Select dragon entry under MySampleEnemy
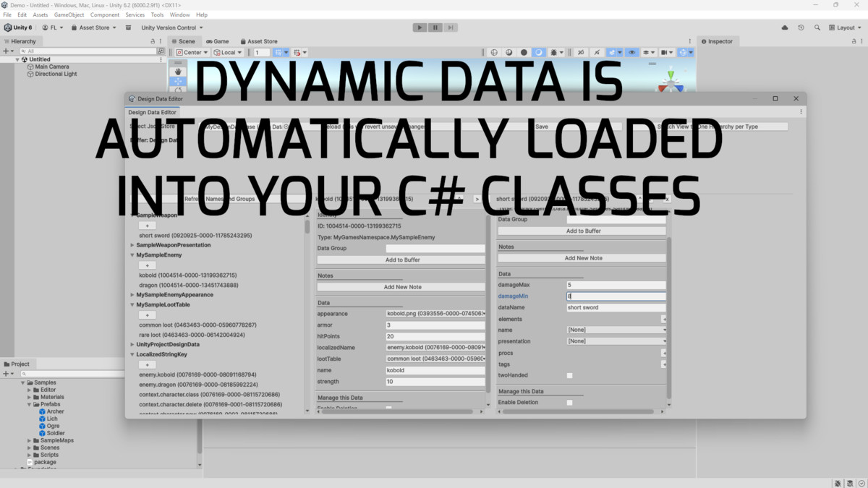 pos(188,285)
